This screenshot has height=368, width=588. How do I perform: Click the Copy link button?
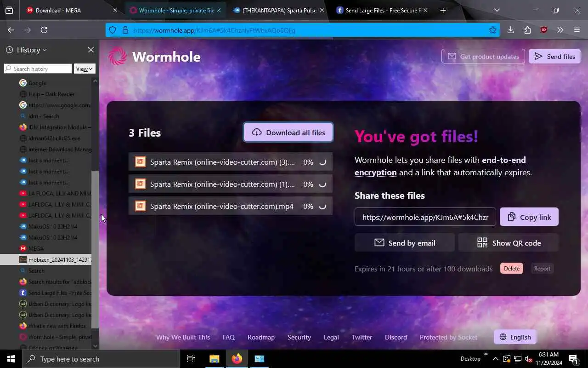[x=529, y=217]
